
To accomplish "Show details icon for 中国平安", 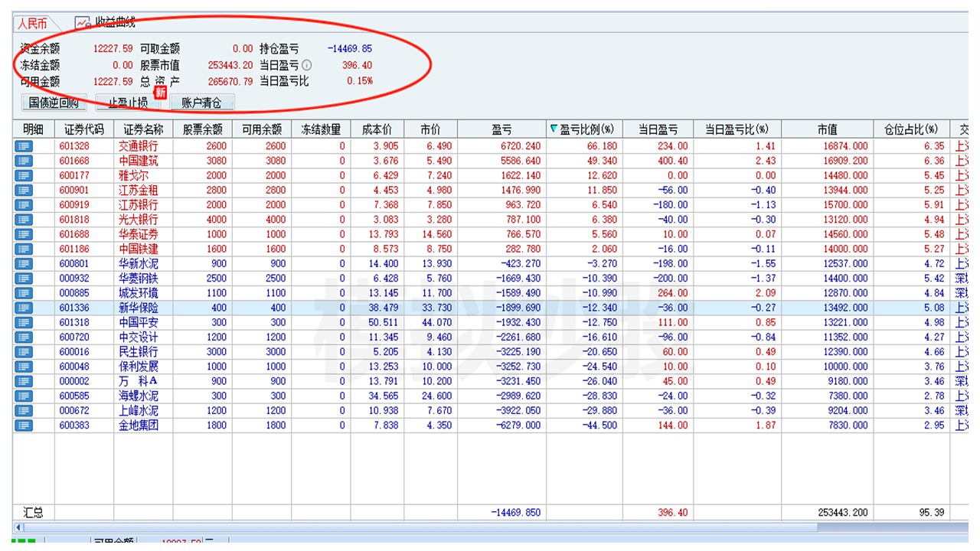I will pyautogui.click(x=24, y=322).
